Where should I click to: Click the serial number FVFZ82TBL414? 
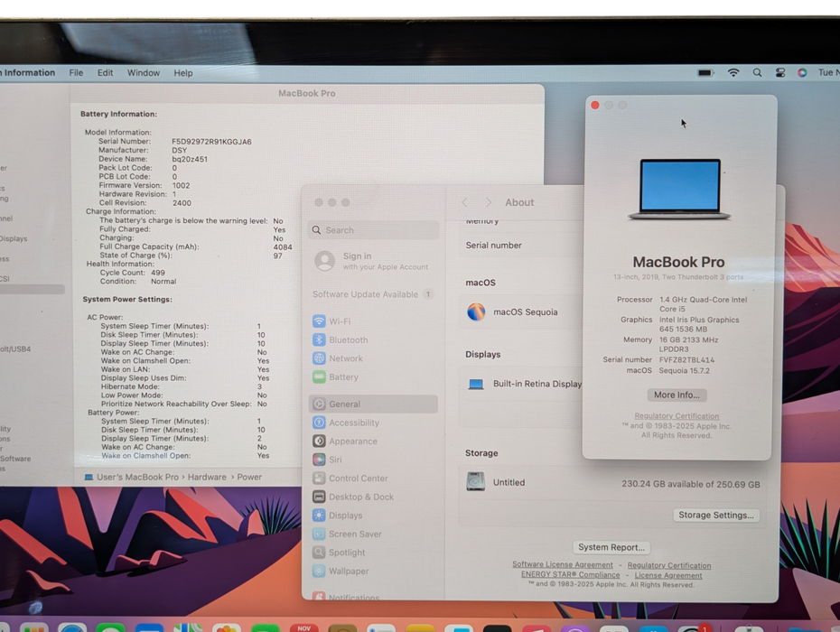click(x=686, y=360)
